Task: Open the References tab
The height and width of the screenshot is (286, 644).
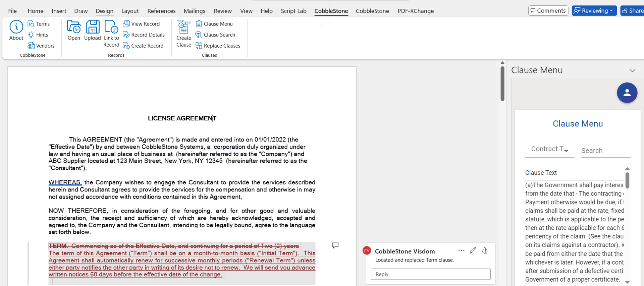Action: click(x=161, y=11)
